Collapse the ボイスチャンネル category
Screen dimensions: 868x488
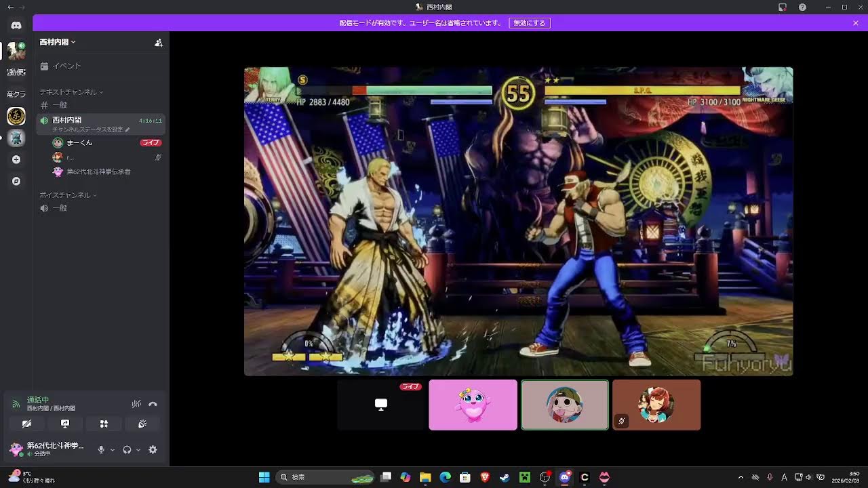click(68, 195)
